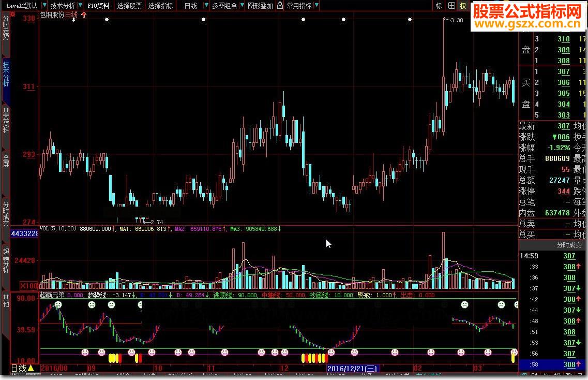588x380 pixels.
Task: Open the Level2默认 menu
Action: click(x=22, y=6)
